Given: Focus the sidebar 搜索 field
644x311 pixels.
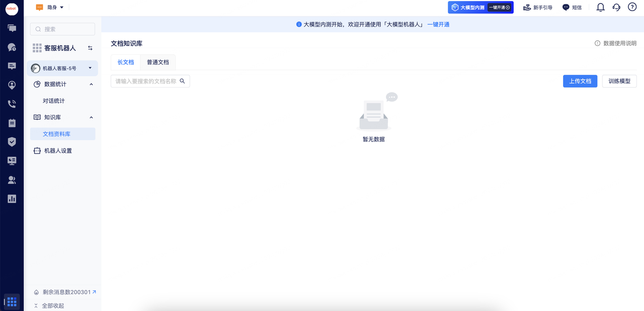Looking at the screenshot, I should coord(62,29).
